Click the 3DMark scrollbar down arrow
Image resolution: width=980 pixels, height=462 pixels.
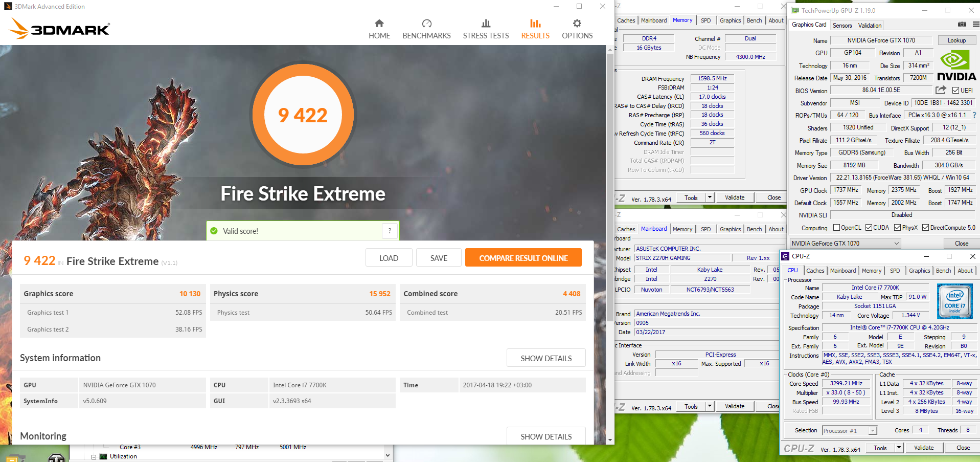610,440
